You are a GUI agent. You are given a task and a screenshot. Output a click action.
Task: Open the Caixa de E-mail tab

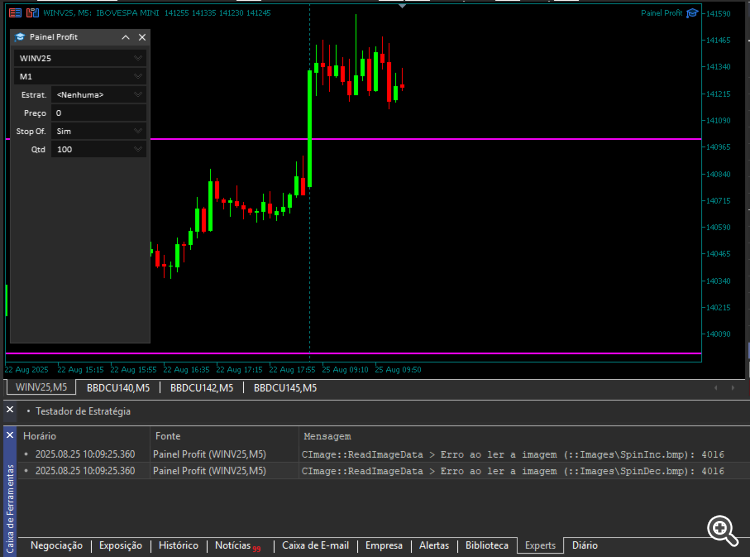click(x=315, y=546)
